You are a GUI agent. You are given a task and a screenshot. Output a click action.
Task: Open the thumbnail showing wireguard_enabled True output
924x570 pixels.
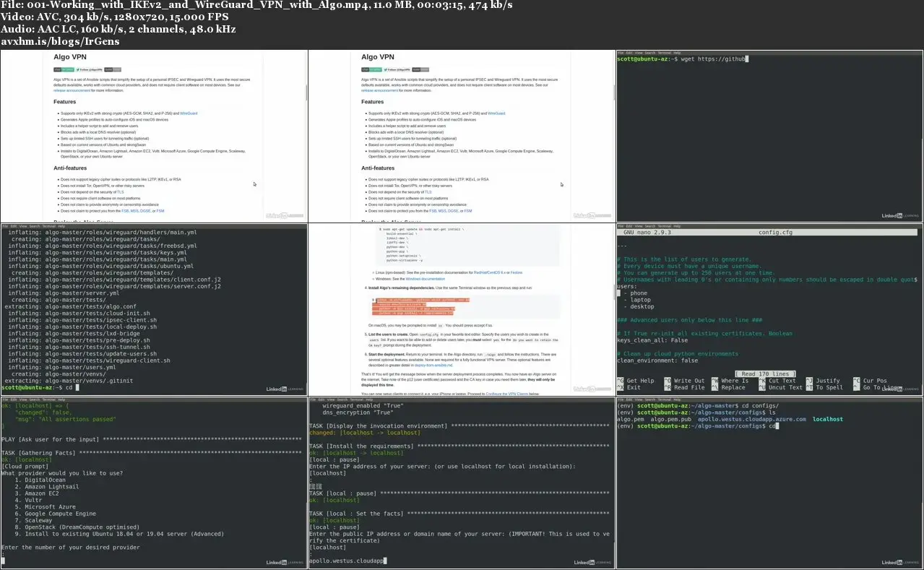tap(462, 483)
